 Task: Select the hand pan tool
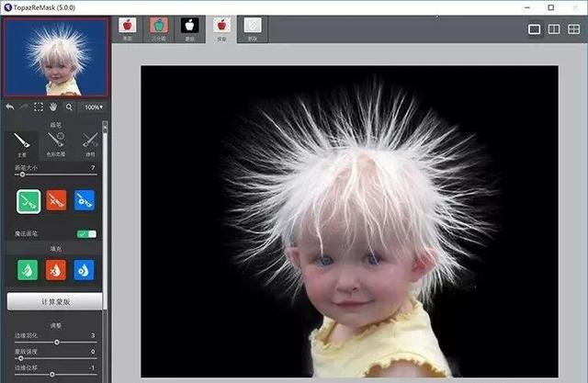pos(53,107)
